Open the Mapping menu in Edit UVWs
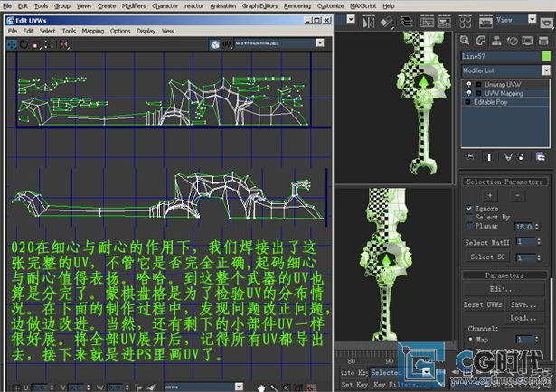556x392 pixels. [93, 32]
